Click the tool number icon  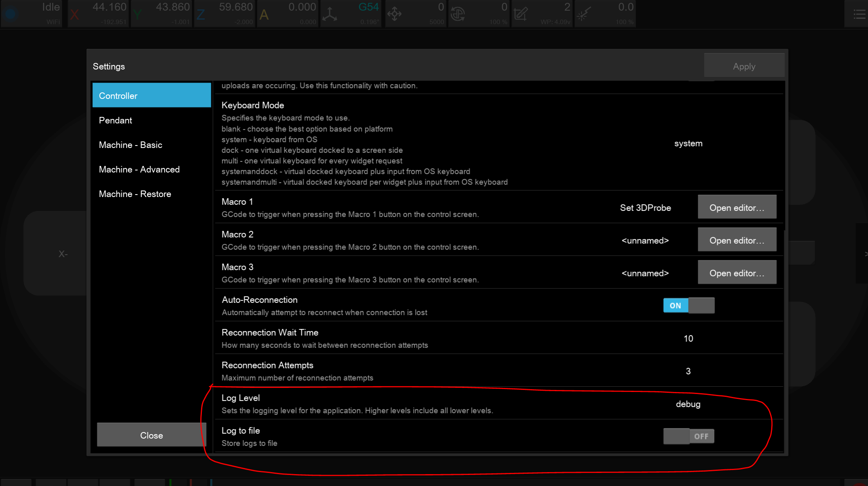coord(521,14)
